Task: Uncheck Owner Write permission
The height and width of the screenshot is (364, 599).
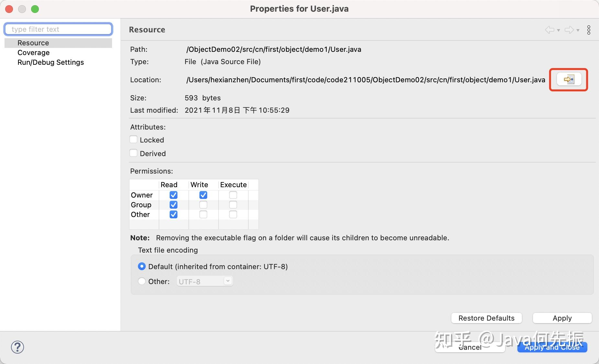Action: pos(203,195)
